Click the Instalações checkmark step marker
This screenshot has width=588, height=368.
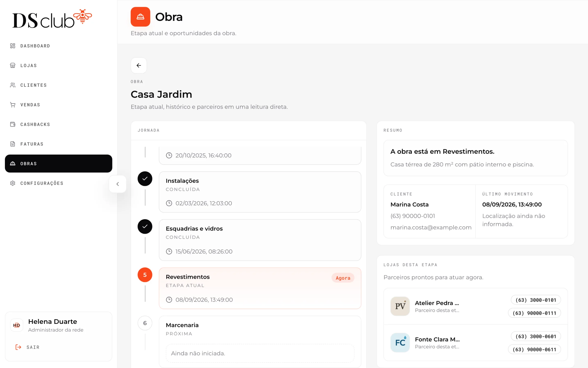[145, 179]
